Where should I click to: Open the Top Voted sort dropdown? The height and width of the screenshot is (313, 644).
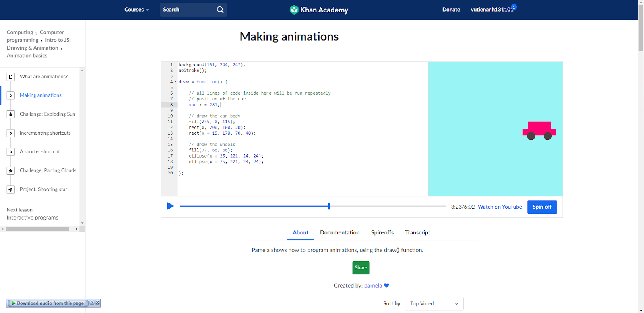point(434,304)
